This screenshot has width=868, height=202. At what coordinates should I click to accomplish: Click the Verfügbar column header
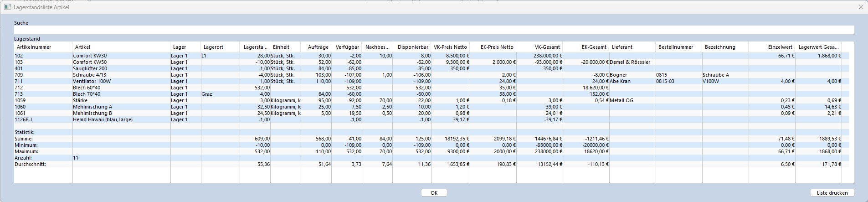[x=347, y=47]
